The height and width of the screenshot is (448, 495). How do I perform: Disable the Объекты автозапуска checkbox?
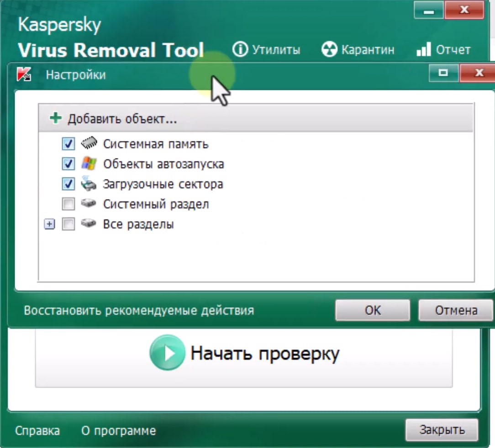pos(68,164)
